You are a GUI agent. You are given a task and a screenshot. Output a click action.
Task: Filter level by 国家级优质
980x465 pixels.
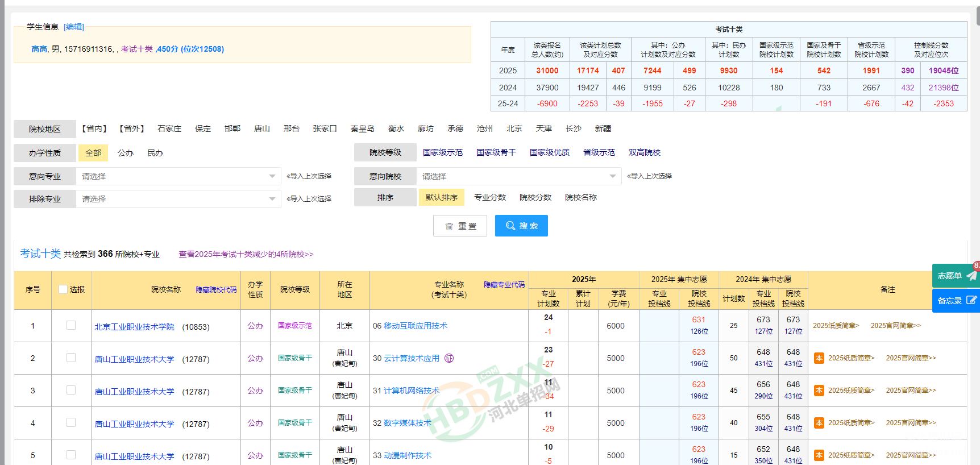tap(550, 152)
